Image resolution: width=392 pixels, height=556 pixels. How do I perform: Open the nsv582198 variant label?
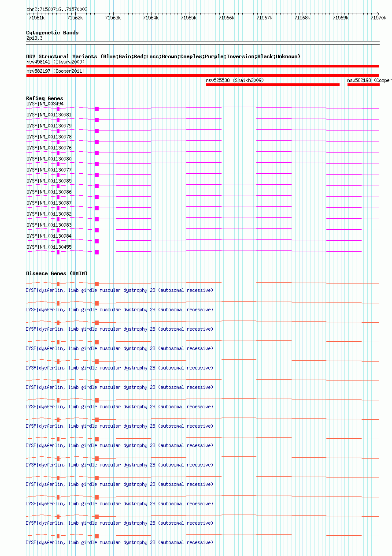click(369, 81)
